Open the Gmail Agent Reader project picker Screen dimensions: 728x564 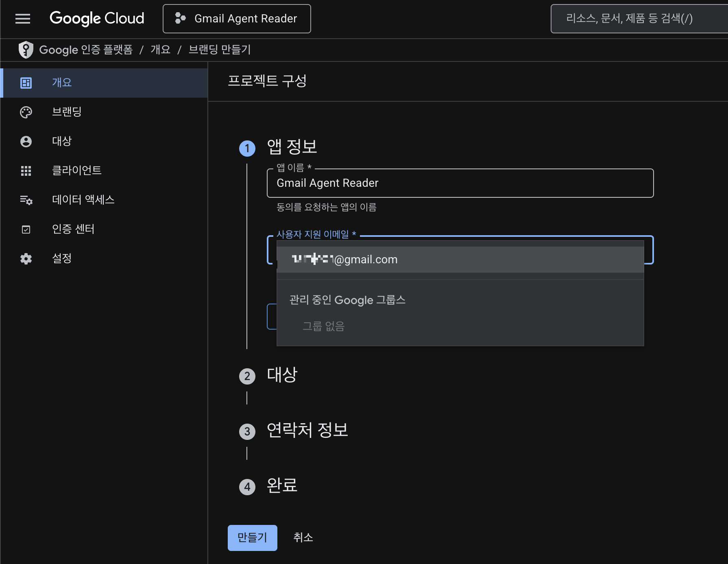tap(237, 19)
